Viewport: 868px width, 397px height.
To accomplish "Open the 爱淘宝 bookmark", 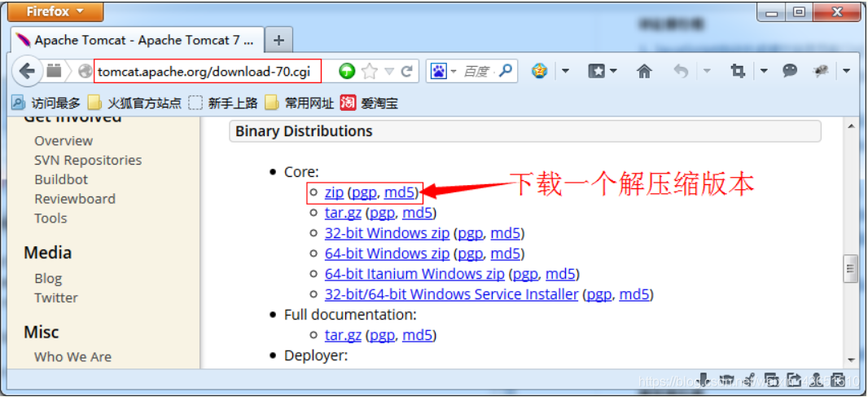I will (369, 103).
